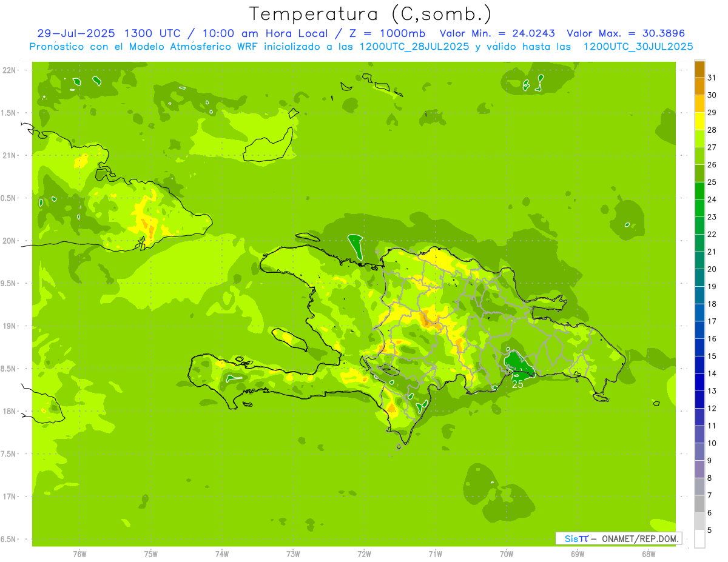Click the valid-until time '1200UTC_30JUL2025'
The height and width of the screenshot is (562, 728).
pos(638,47)
